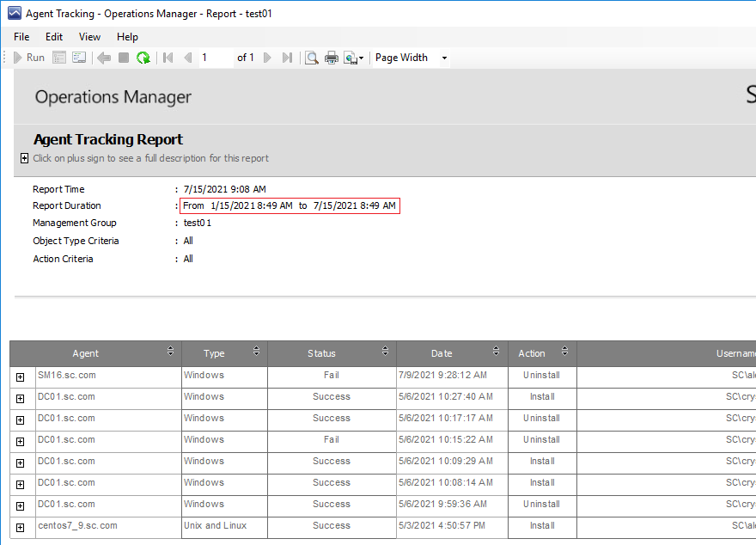Screen dimensions: 756x545
Task: Expand DC01.sc.com row dated 10:27:40 AM
Action: [x=21, y=398]
